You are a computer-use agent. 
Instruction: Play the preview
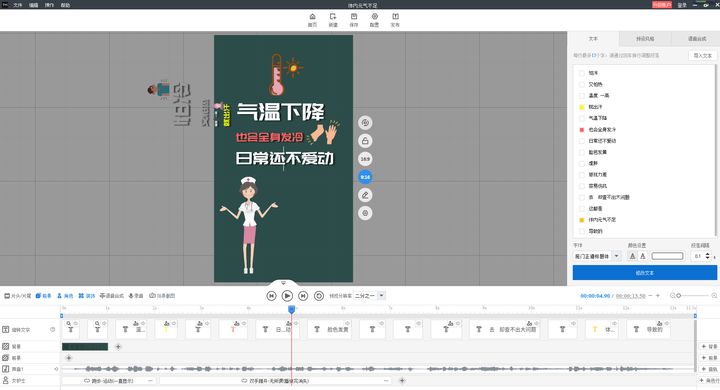coord(287,296)
